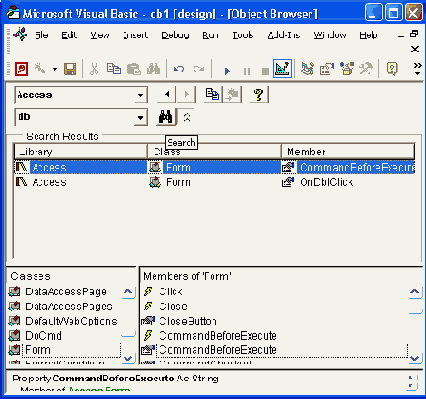Open the Tools menu
This screenshot has width=426, height=399.
(x=243, y=35)
